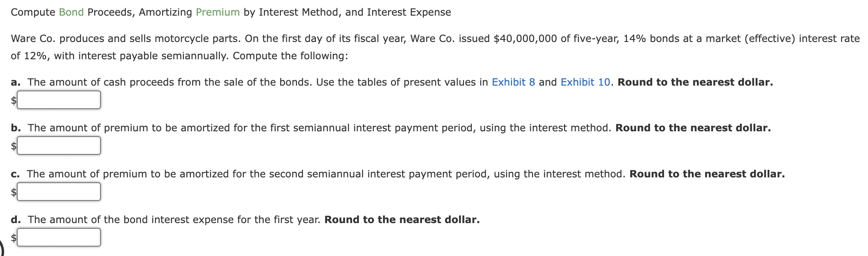868x256 pixels.
Task: Select the dollar sign beside the first answer box
Action: tap(14, 99)
